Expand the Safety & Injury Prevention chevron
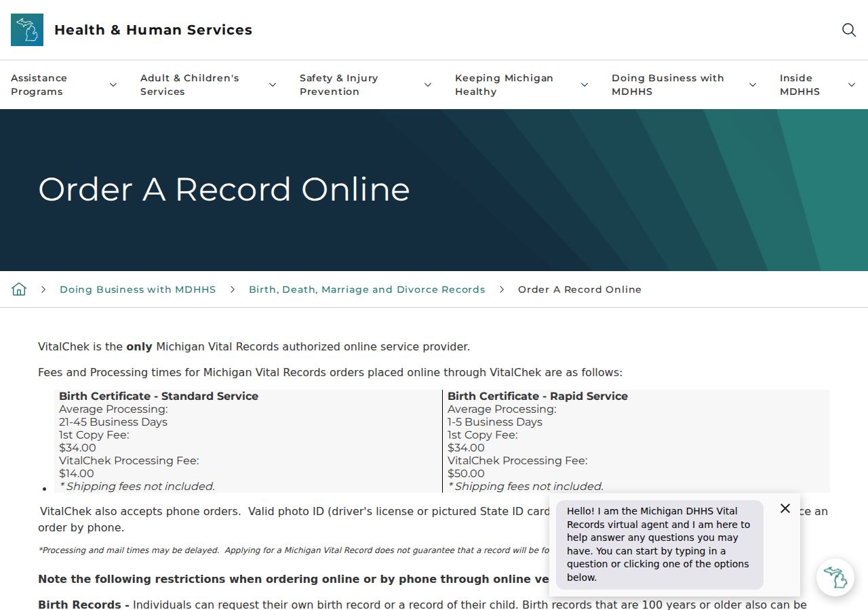 click(x=428, y=85)
